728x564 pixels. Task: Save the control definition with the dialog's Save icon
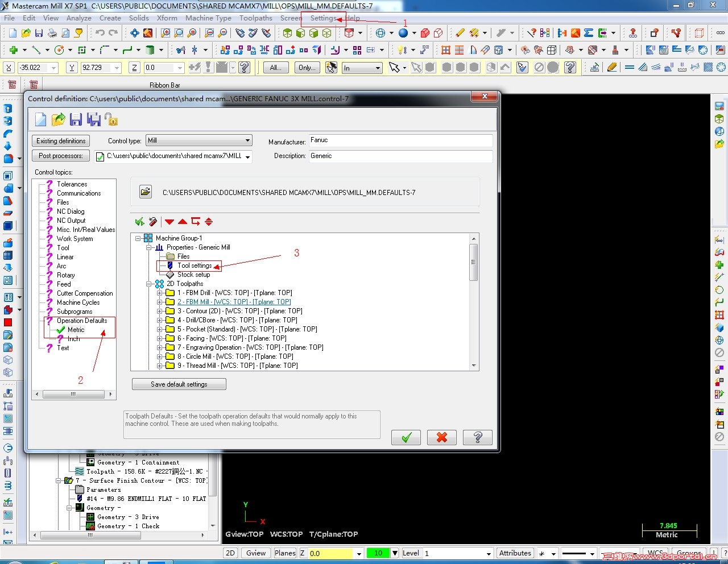[76, 119]
